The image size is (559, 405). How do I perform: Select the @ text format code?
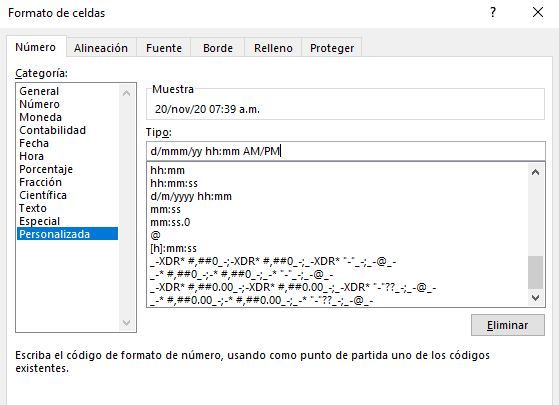click(337, 235)
